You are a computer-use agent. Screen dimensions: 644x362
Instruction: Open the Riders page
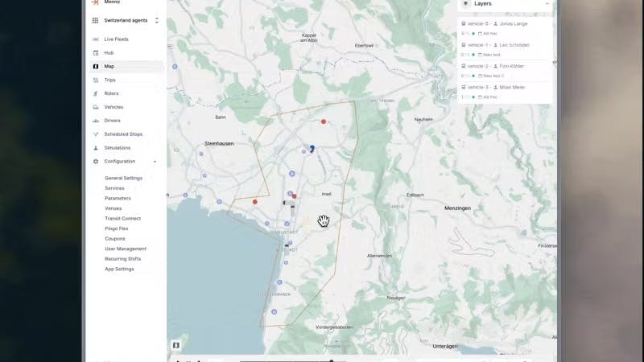tap(126, 93)
